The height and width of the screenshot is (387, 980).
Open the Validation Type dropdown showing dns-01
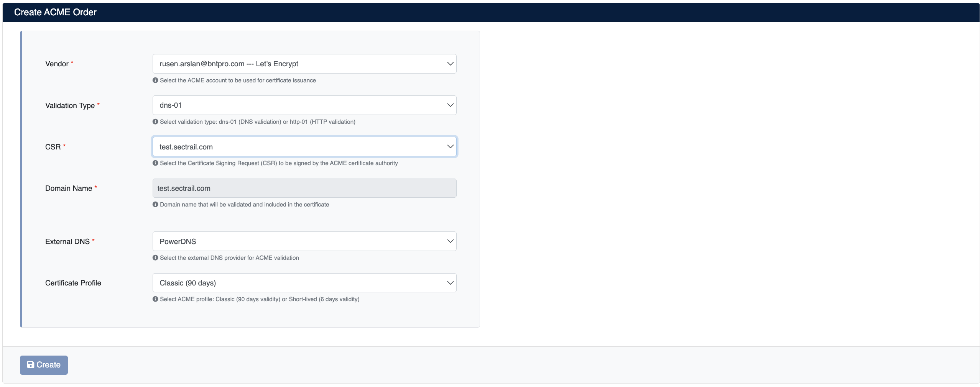[304, 105]
